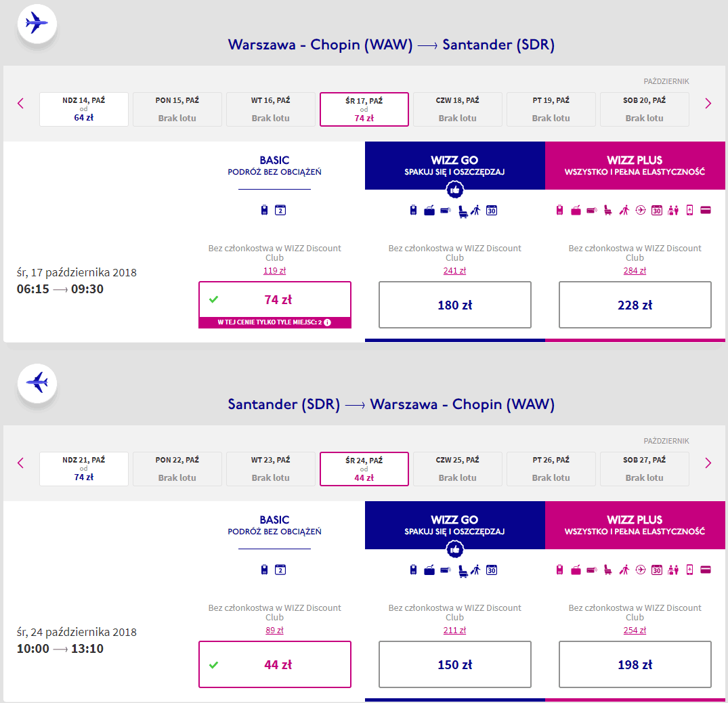Click the WIZZ GO thumbs-up badge for outbound
Image resolution: width=728 pixels, height=703 pixels.
pos(455,189)
